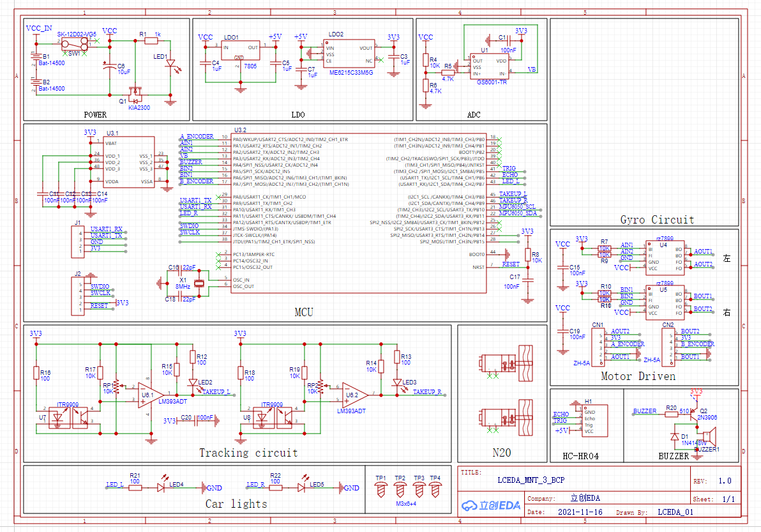Select the RP1 potentiometer symbol

pyautogui.click(x=116, y=386)
